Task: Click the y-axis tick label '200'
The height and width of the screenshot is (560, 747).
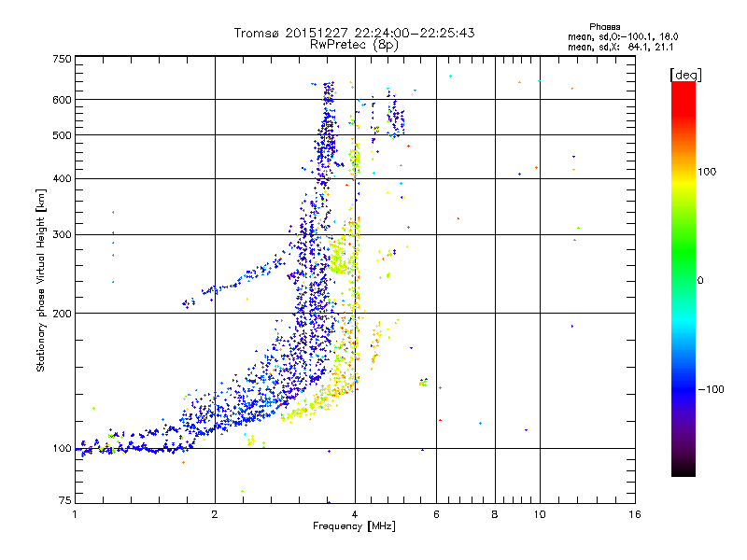Action: click(63, 314)
